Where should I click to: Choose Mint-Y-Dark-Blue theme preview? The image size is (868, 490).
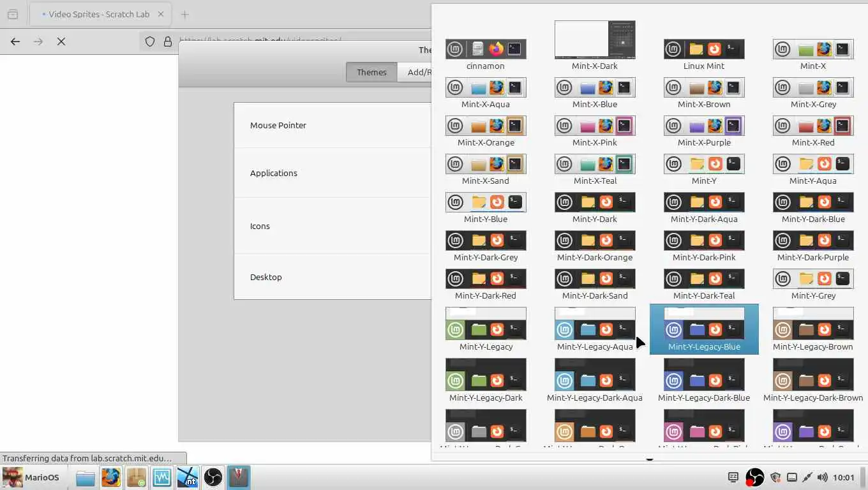(813, 202)
